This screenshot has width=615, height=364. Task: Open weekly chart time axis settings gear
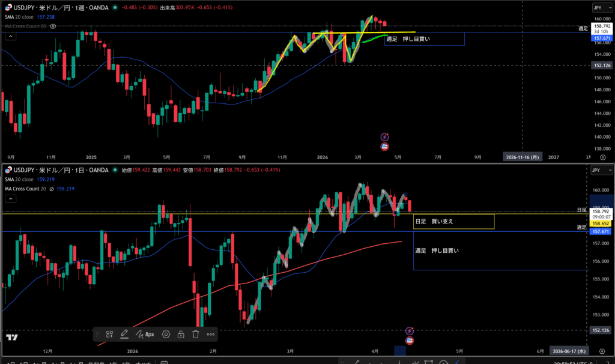click(x=602, y=157)
